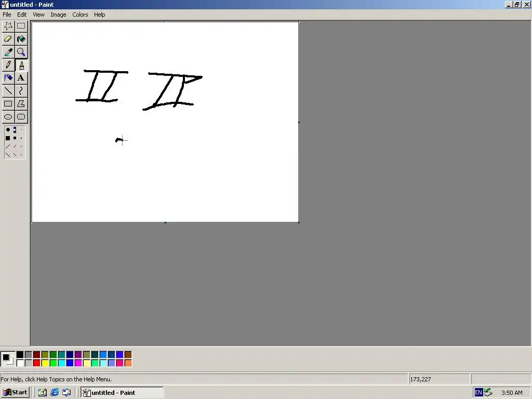The width and height of the screenshot is (532, 399).
Task: Activate the Pick Color eyedropper tool
Action: 8,52
